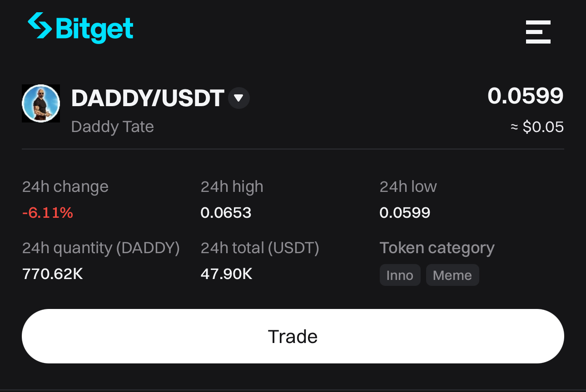Click the 24h quantity (DADDY) label

tap(101, 248)
